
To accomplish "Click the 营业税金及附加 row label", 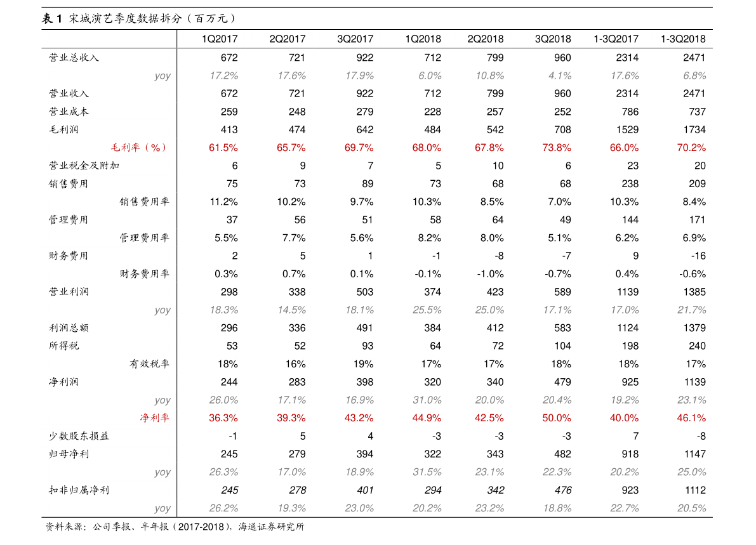I will click(x=84, y=166).
